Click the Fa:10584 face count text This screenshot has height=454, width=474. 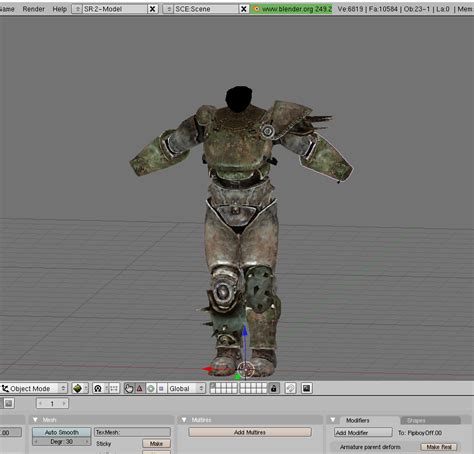click(x=383, y=9)
